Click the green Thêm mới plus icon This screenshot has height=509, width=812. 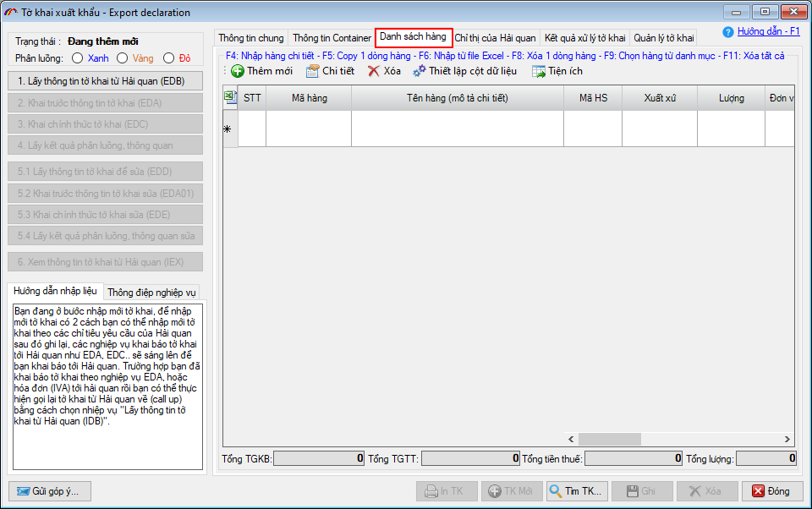(x=238, y=71)
